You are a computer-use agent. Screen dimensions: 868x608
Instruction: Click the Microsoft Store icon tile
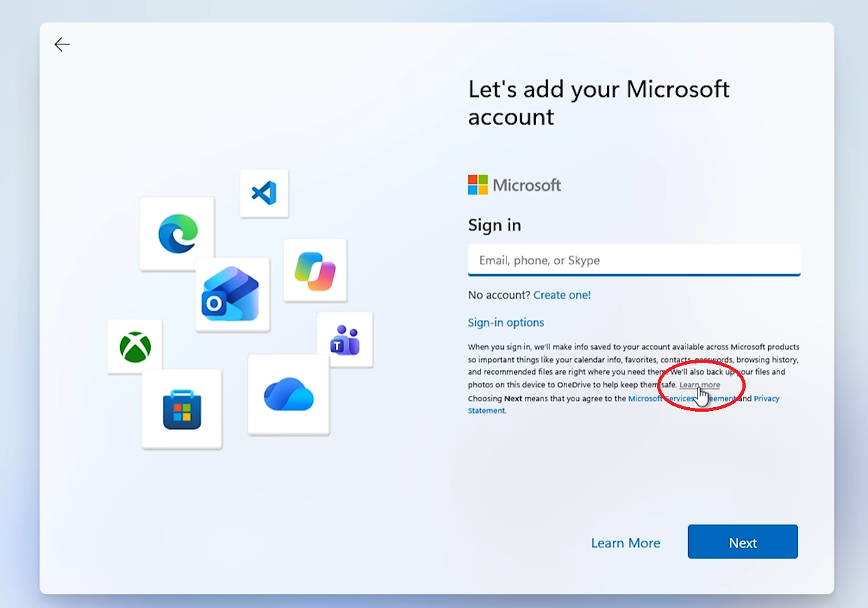[182, 409]
